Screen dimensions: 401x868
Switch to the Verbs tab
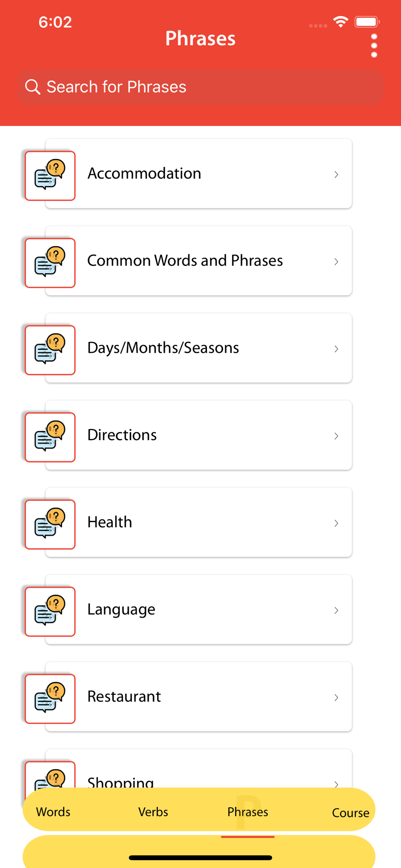click(x=153, y=812)
